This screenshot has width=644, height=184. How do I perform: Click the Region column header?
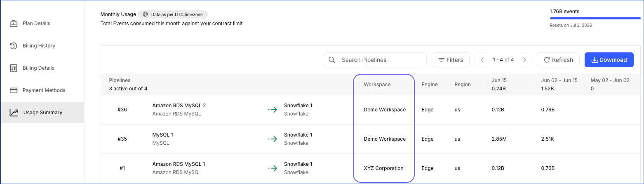pos(463,85)
